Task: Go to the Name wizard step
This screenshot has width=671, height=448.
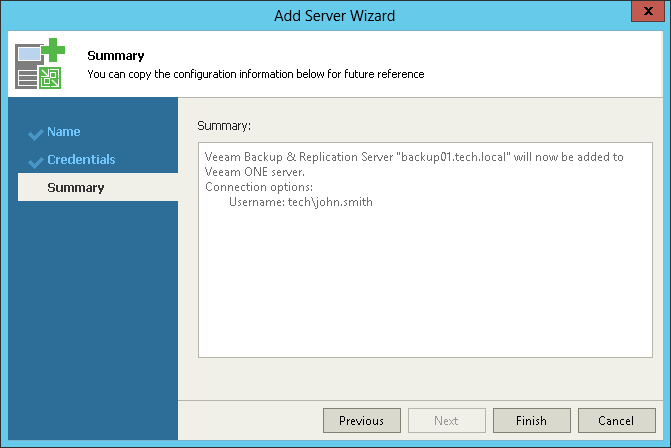Action: pos(64,132)
